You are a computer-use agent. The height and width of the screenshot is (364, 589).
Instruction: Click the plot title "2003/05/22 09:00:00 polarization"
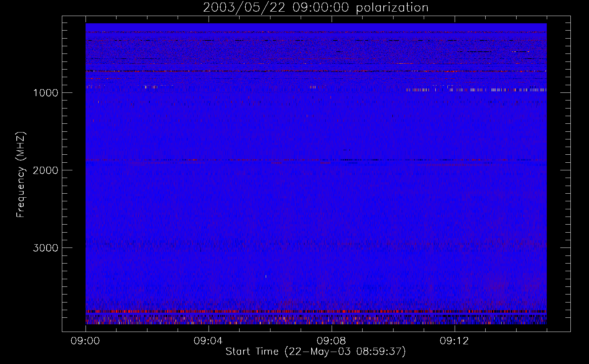click(316, 8)
